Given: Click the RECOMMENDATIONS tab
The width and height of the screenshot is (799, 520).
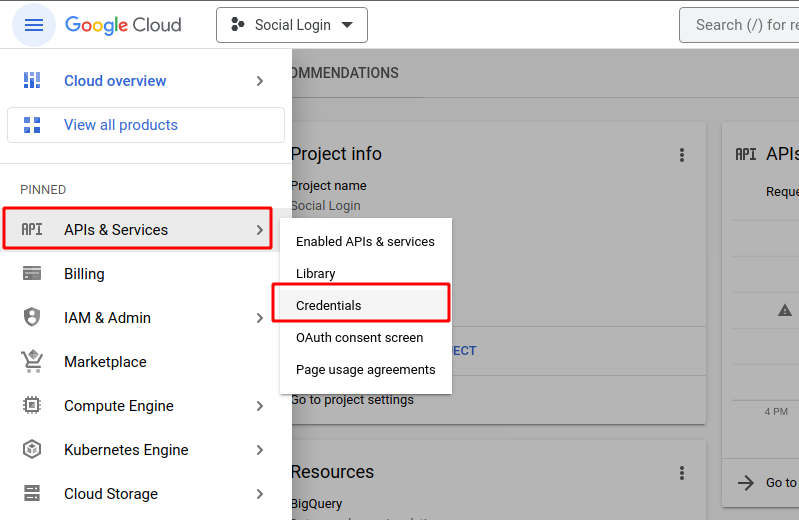Looking at the screenshot, I should pyautogui.click(x=344, y=73).
